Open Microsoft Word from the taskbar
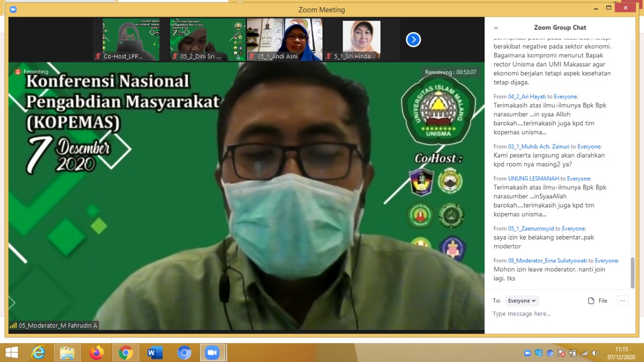The image size is (644, 362). tap(155, 353)
